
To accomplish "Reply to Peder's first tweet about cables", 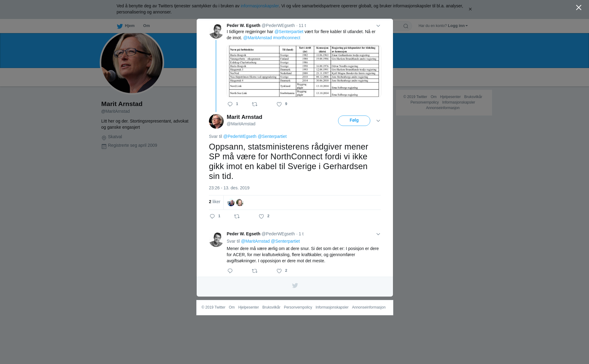I will click(x=230, y=104).
